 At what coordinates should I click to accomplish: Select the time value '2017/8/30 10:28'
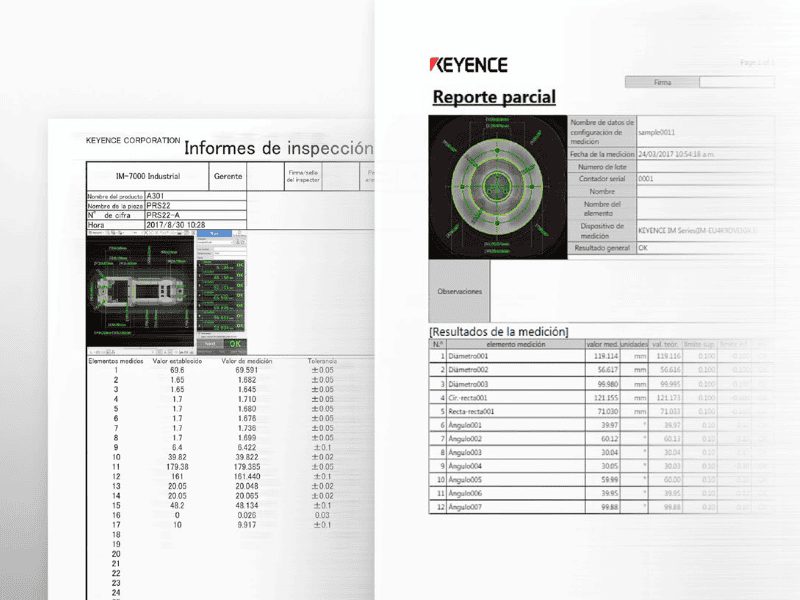coord(176,225)
